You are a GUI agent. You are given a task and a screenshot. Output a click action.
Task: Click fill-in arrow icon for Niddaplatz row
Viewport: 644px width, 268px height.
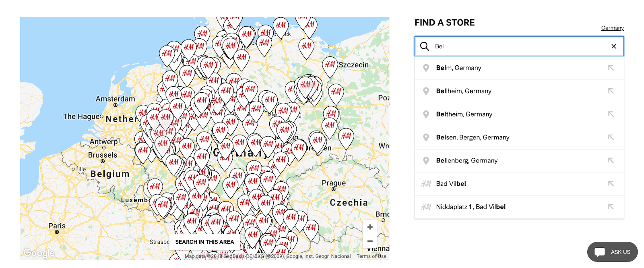[611, 207]
